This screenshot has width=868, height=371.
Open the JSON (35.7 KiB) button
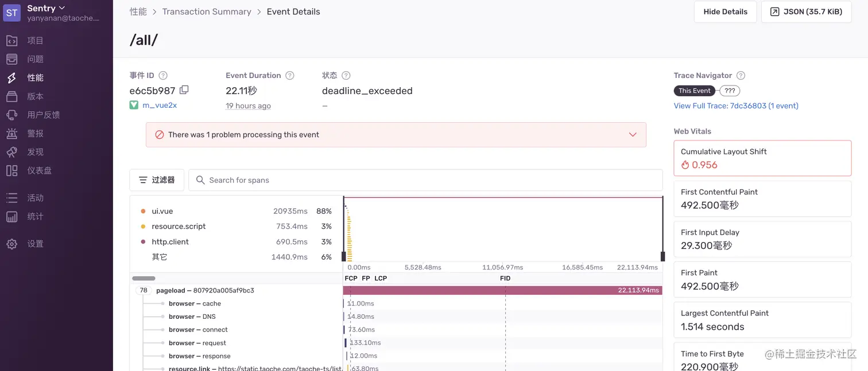806,11
